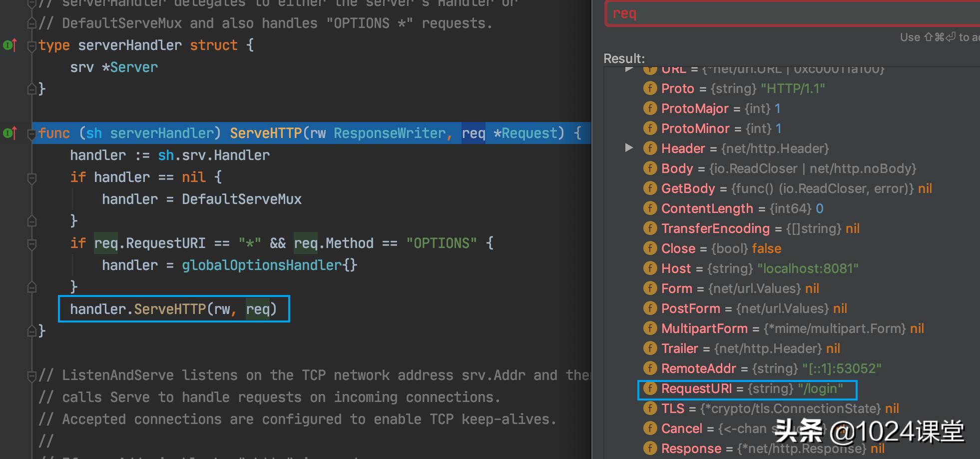The image size is (980, 459).
Task: Click the handler.ServeHTTP(rw, req) call line
Action: pos(173,309)
